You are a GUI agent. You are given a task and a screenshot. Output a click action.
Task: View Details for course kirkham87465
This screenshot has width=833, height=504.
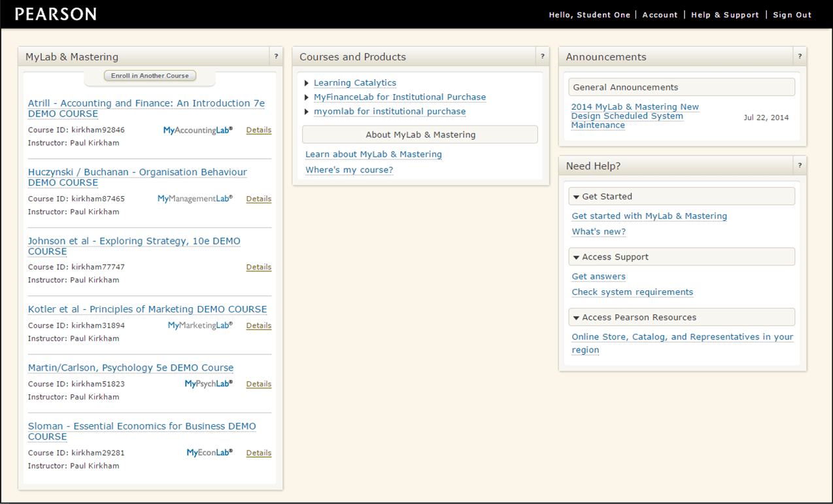click(259, 199)
